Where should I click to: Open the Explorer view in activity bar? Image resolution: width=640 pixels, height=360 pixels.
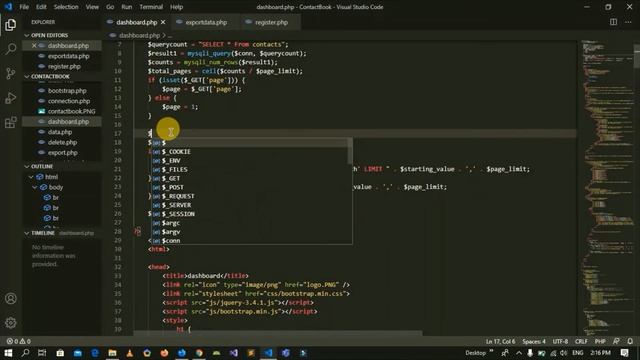(x=11, y=25)
